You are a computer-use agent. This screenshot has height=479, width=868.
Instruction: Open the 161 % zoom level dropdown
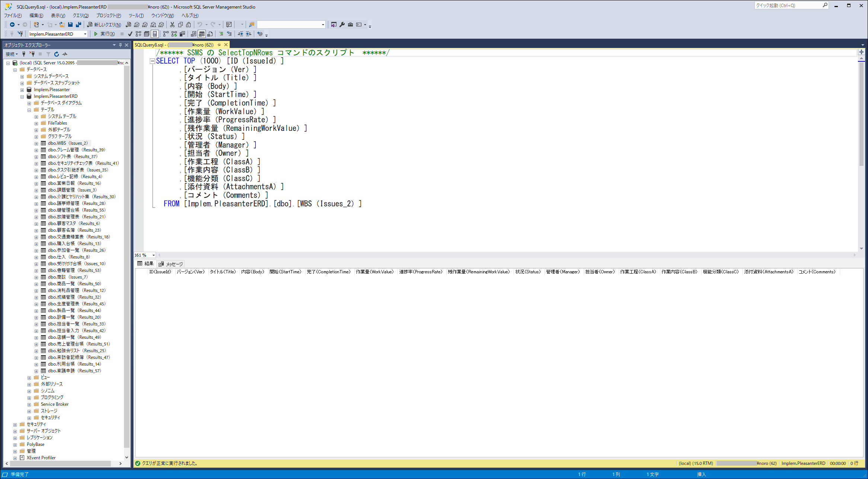click(153, 255)
